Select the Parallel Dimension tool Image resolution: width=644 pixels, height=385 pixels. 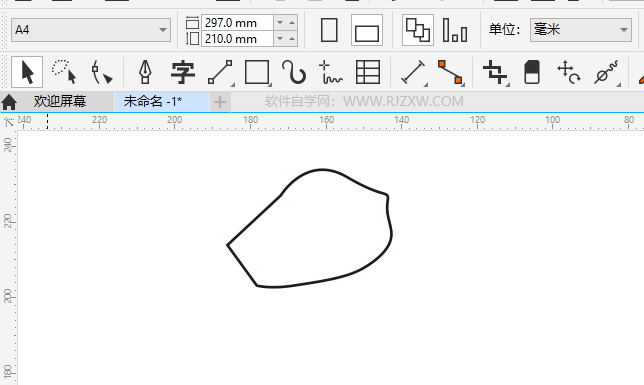[413, 72]
